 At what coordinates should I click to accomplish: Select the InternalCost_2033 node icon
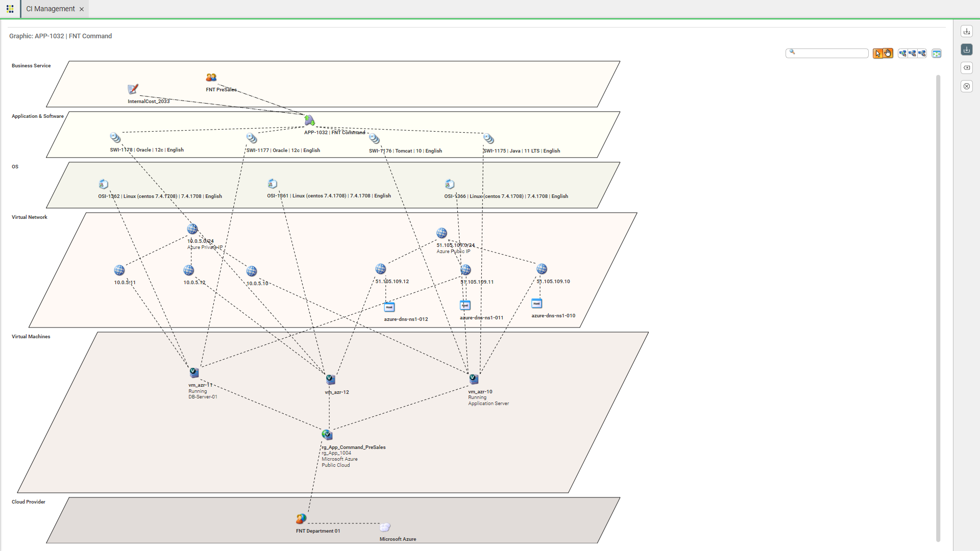coord(133,89)
